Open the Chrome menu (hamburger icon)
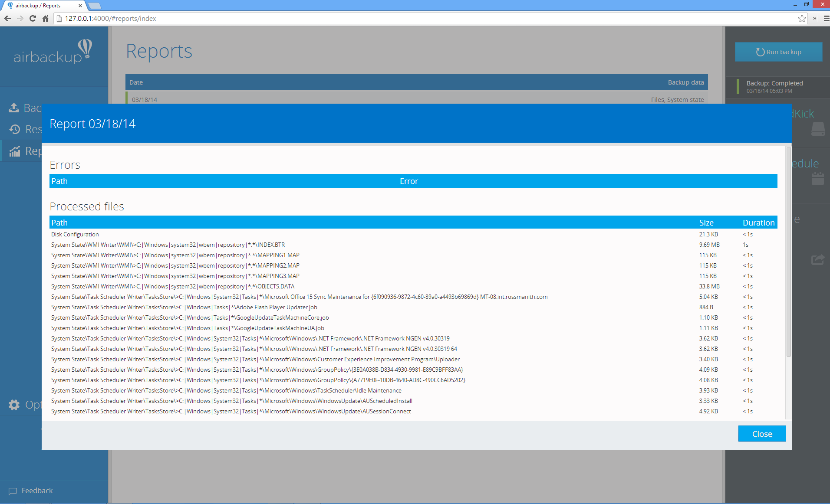The height and width of the screenshot is (504, 830). pyautogui.click(x=826, y=18)
